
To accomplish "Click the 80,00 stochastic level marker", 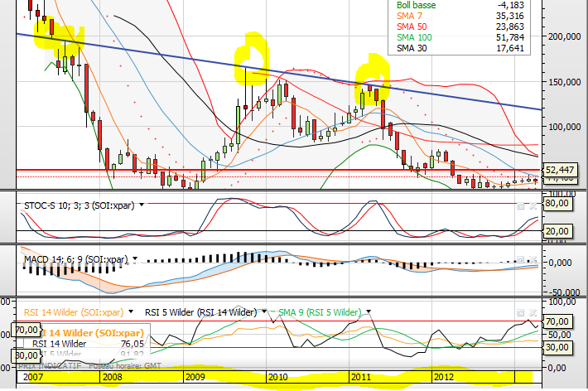I will tap(557, 204).
